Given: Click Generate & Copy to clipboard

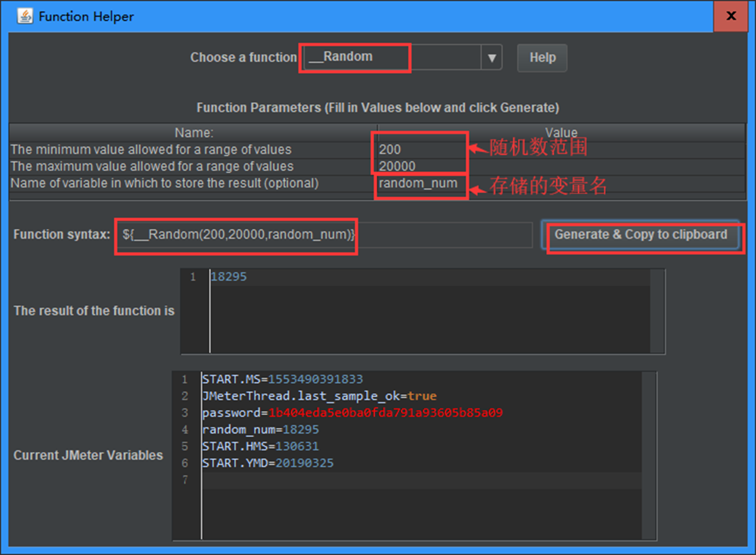Looking at the screenshot, I should [641, 235].
